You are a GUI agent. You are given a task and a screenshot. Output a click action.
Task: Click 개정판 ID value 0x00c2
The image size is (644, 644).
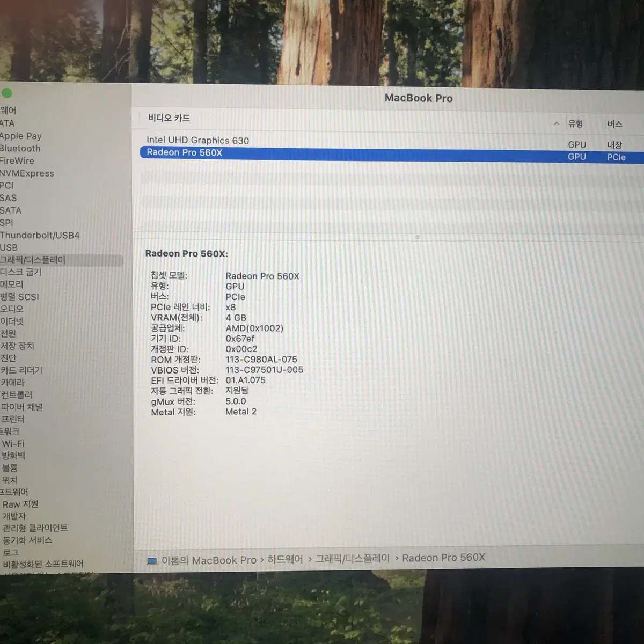tap(241, 349)
